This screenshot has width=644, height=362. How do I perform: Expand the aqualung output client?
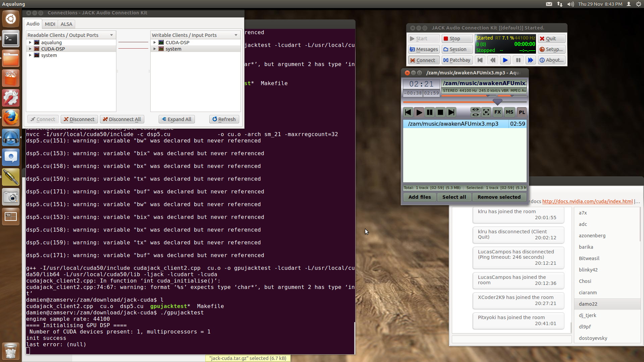pyautogui.click(x=30, y=43)
